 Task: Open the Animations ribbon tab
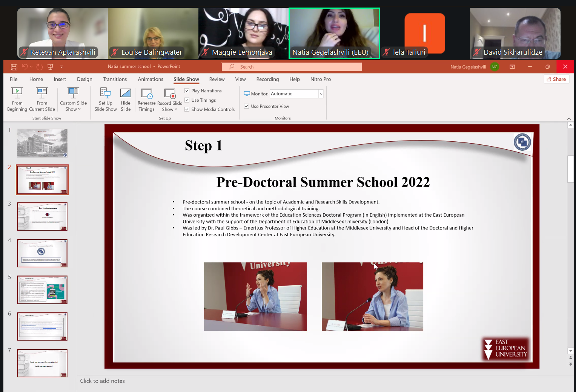[x=150, y=79]
